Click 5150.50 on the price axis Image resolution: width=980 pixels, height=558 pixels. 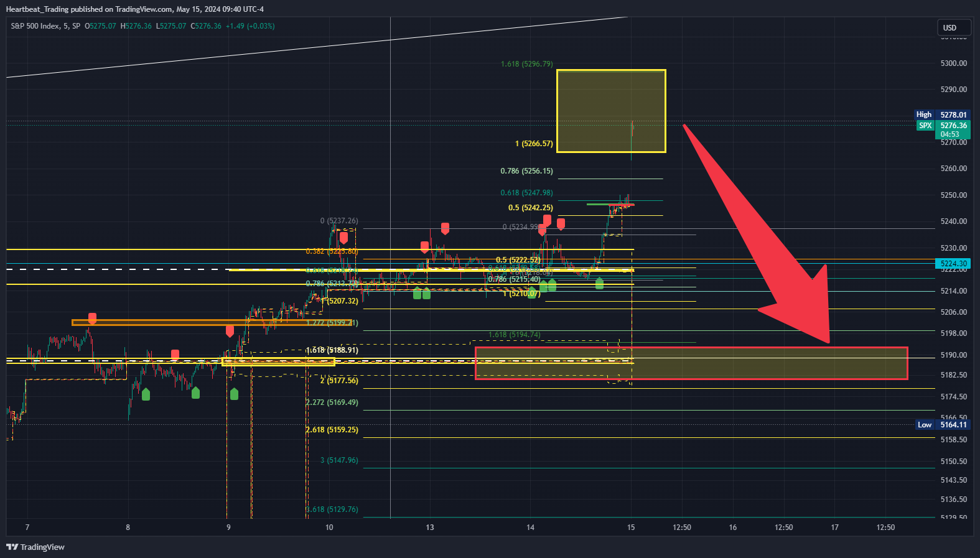[954, 462]
